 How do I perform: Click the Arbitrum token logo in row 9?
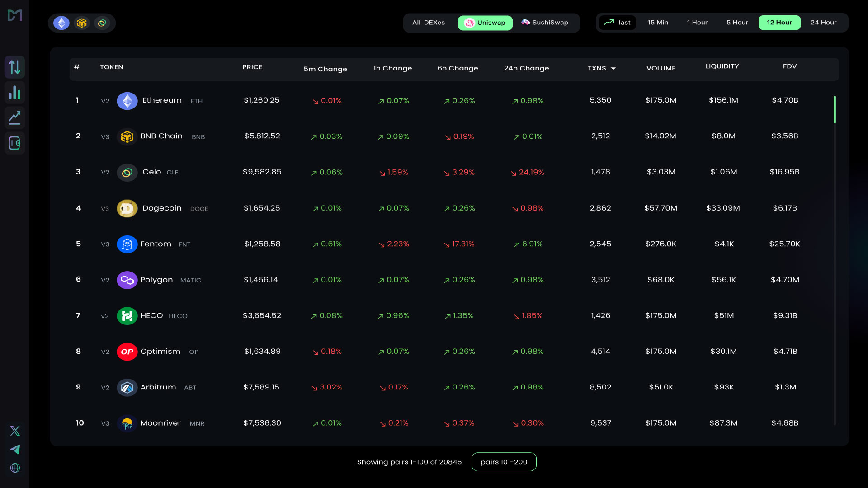pos(127,387)
